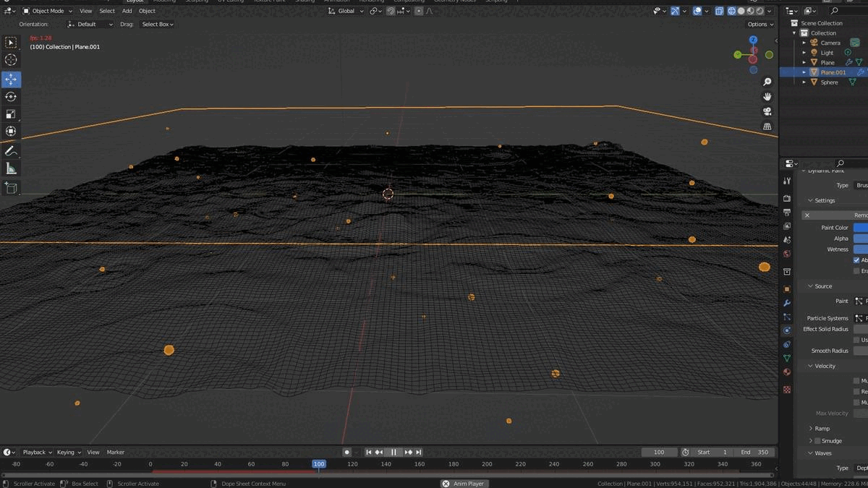Switch to perspective/orthographic grid icon
Viewport: 868px width, 488px height.
(767, 127)
